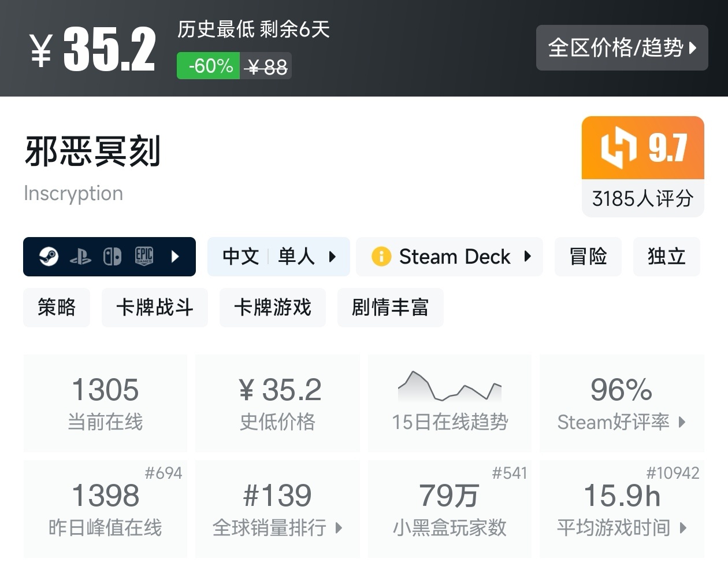The height and width of the screenshot is (573, 728).
Task: Expand the 中文 单人 language details
Action: coord(278,256)
